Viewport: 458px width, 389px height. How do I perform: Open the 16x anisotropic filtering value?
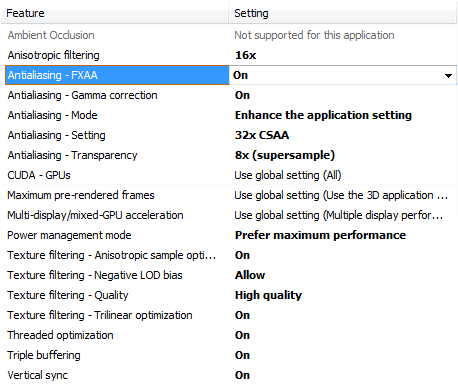coord(246,55)
